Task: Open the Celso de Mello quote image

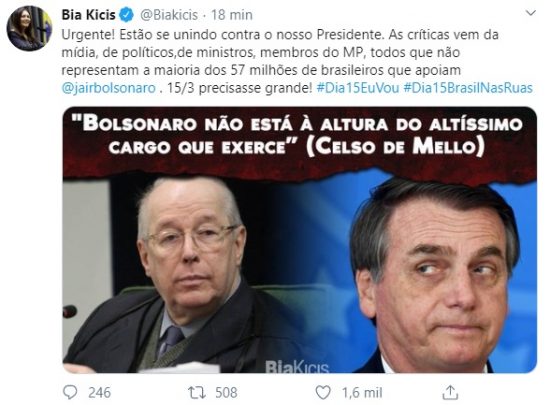Action: 300,239
